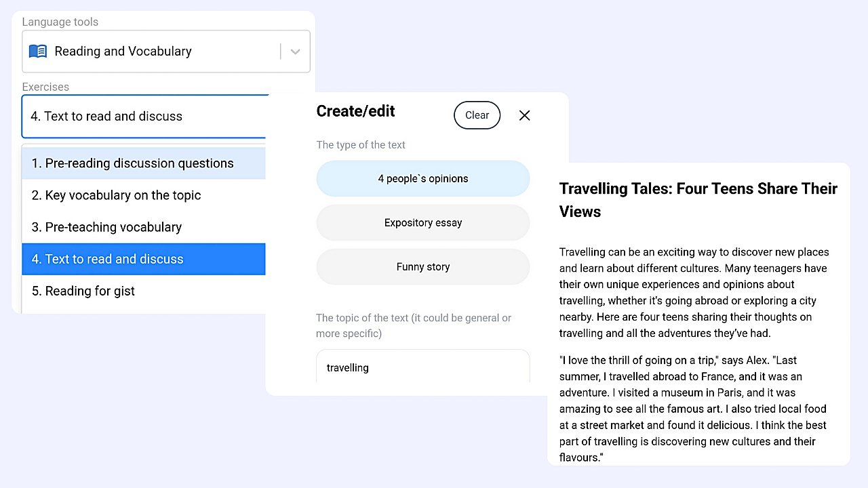Open the Exercises combo box
The height and width of the screenshot is (488, 868).
146,116
